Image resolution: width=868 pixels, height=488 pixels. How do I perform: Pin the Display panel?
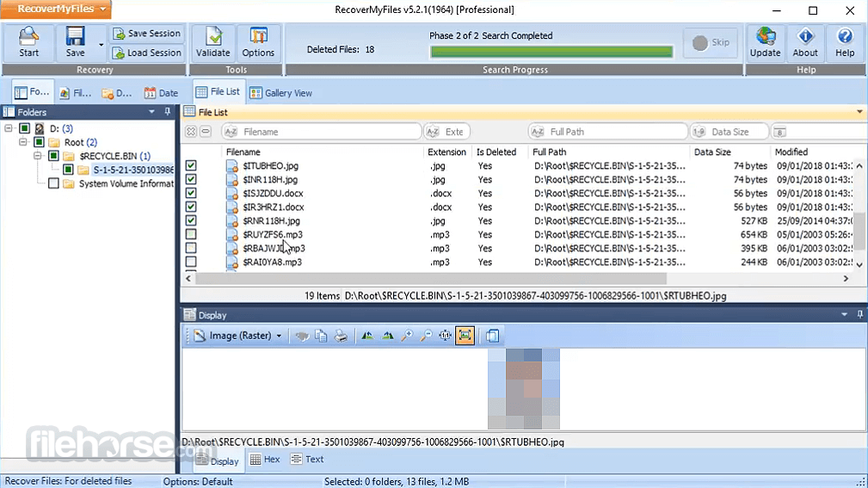859,315
